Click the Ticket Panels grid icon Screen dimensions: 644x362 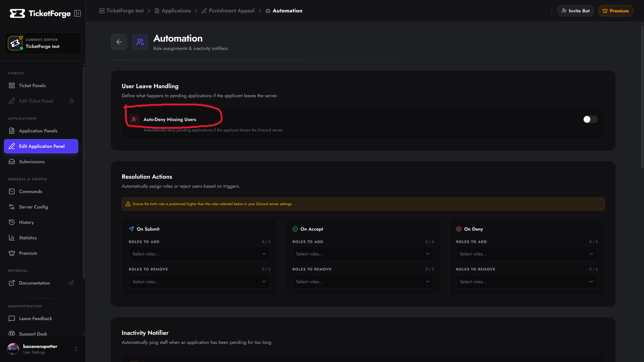pyautogui.click(x=12, y=85)
